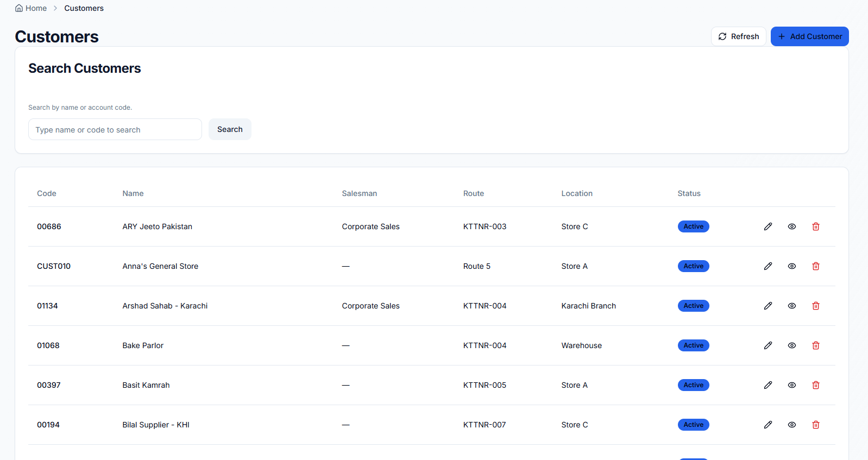The image size is (868, 460).
Task: Focus the name or code search field
Action: click(x=115, y=130)
